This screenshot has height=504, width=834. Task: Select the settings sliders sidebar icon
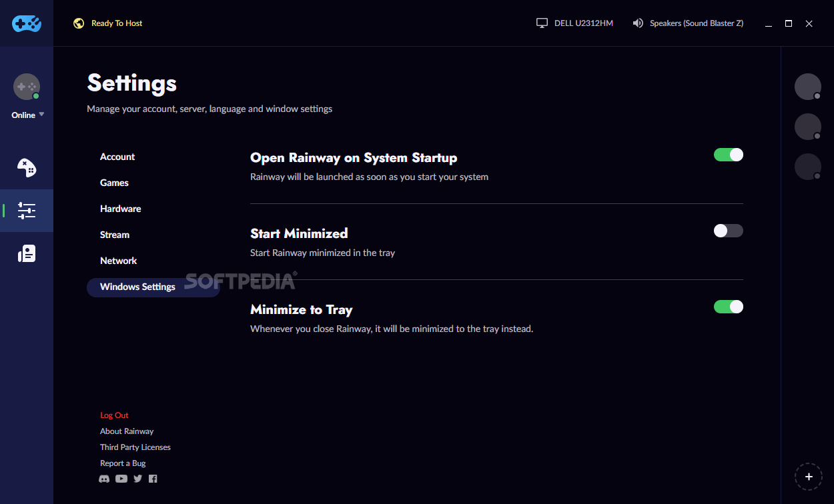tap(27, 211)
